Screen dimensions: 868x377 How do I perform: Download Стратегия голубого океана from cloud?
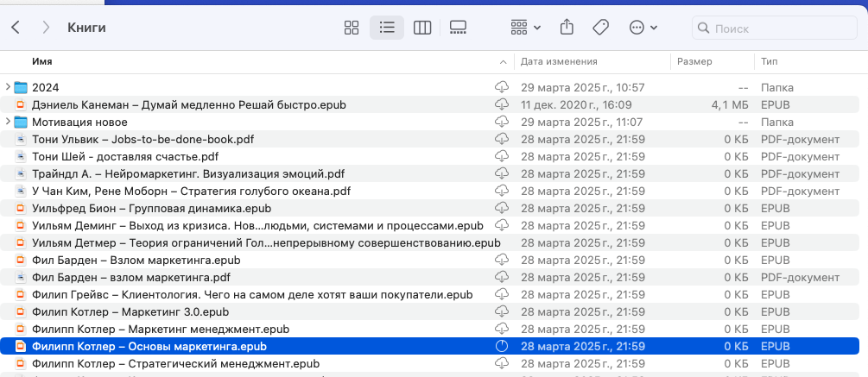point(502,191)
